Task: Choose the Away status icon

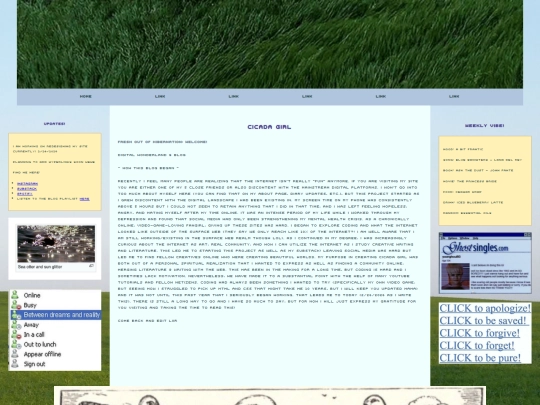Action: (x=15, y=325)
